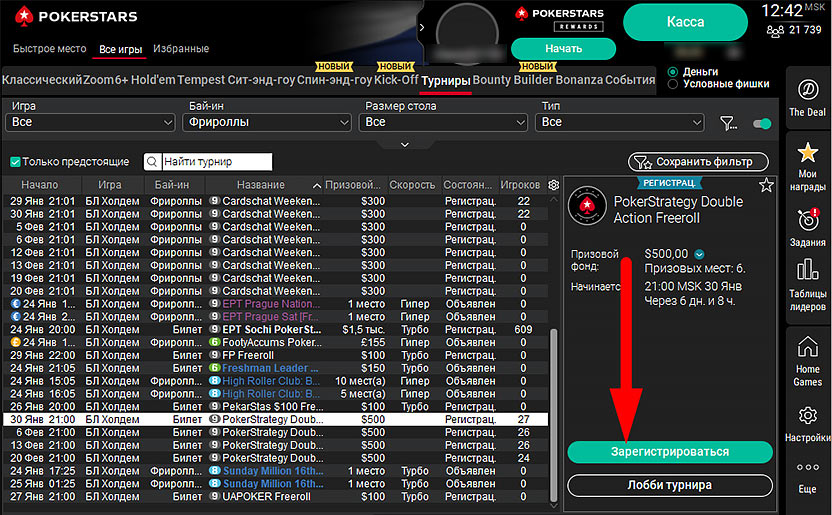
Task: Select Sunday Million 16th row on 25 Янв
Action: click(x=276, y=484)
